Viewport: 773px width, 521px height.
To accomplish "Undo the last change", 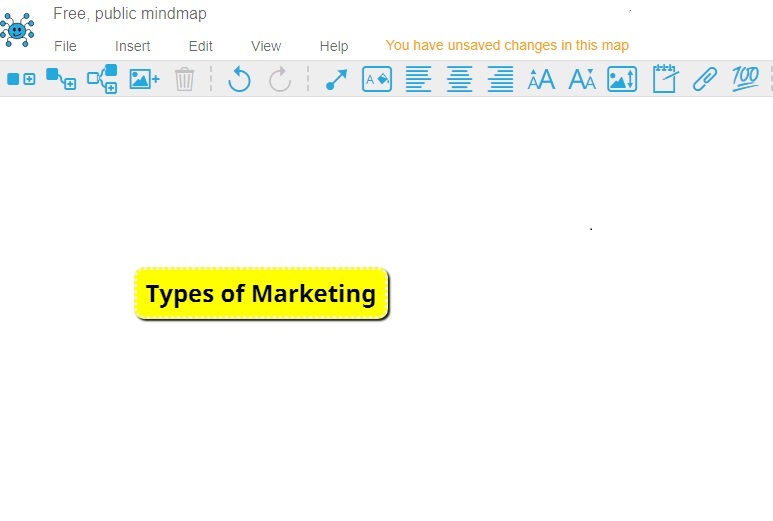I will (239, 79).
